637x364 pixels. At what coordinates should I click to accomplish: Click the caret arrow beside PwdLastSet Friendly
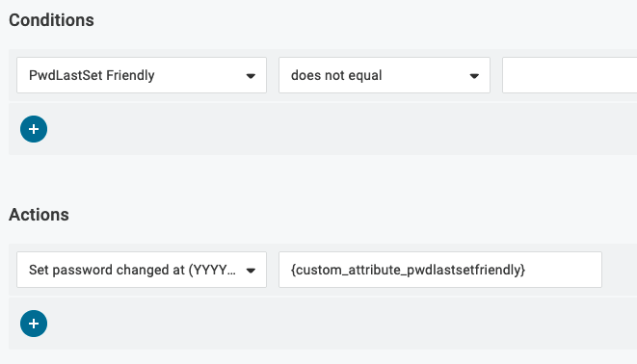tap(251, 76)
